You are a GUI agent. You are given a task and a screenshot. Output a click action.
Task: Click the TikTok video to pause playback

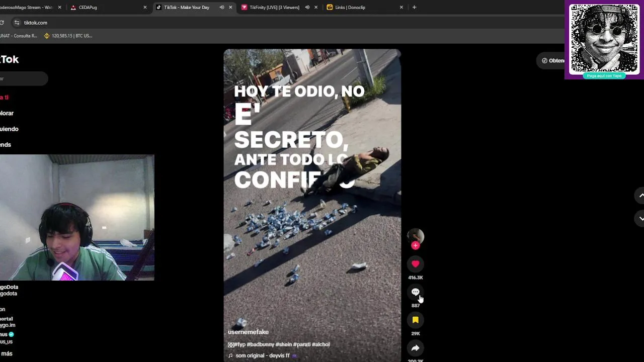pos(312,205)
